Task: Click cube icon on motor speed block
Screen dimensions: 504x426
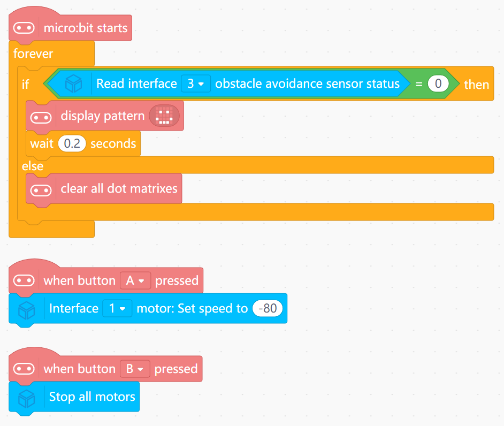Action: [x=27, y=309]
